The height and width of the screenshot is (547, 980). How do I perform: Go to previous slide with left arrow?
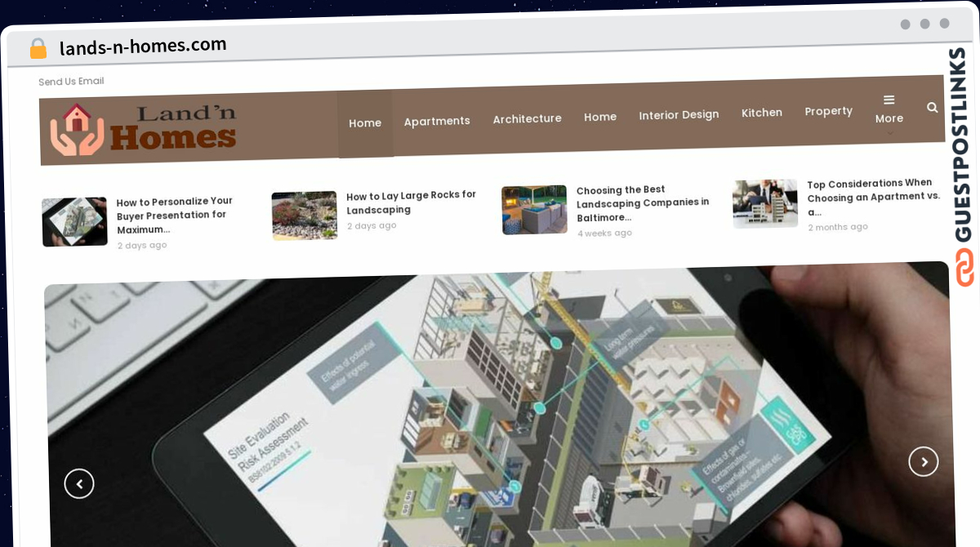point(79,483)
